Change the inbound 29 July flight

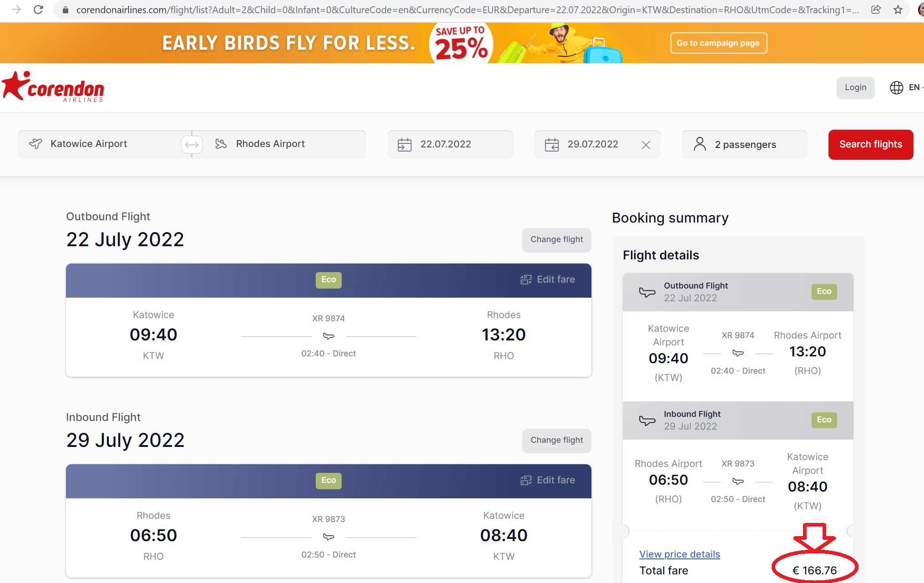[x=556, y=440]
